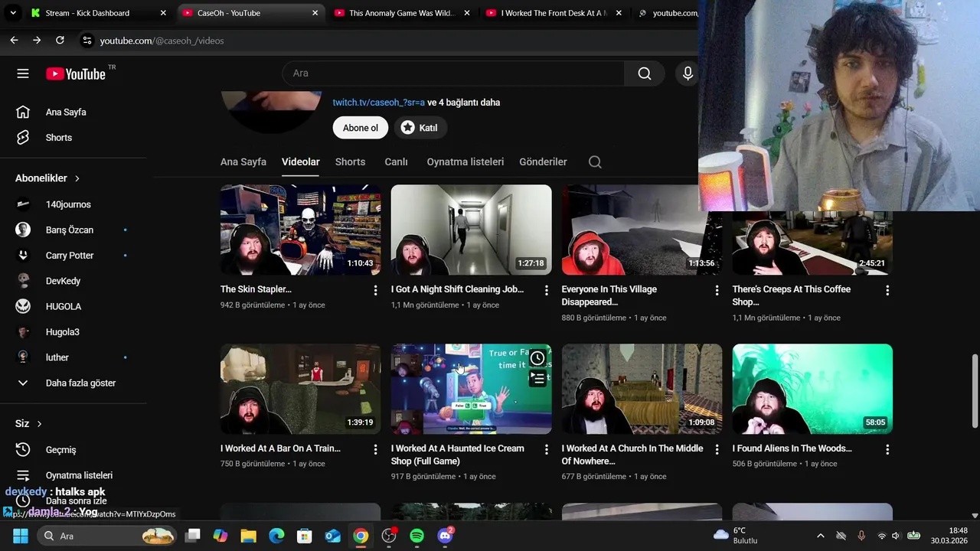Open the Canlı channel tab
The width and height of the screenshot is (980, 551).
tap(396, 161)
